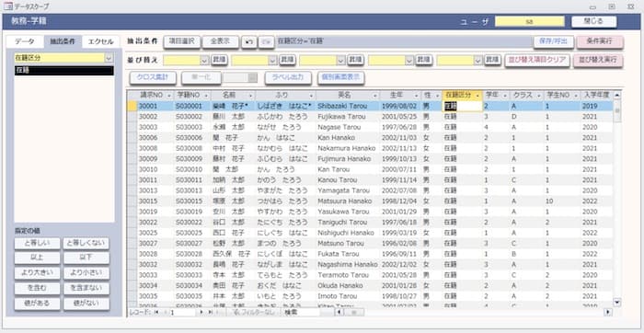Choose the 値がない condition button
This screenshot has height=333, width=644.
click(x=86, y=304)
